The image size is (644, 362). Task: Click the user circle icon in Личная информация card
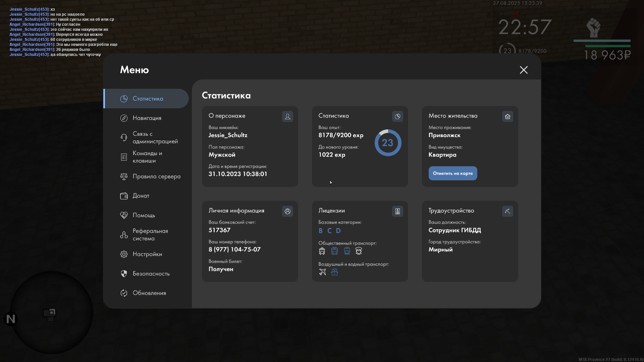pyautogui.click(x=287, y=211)
